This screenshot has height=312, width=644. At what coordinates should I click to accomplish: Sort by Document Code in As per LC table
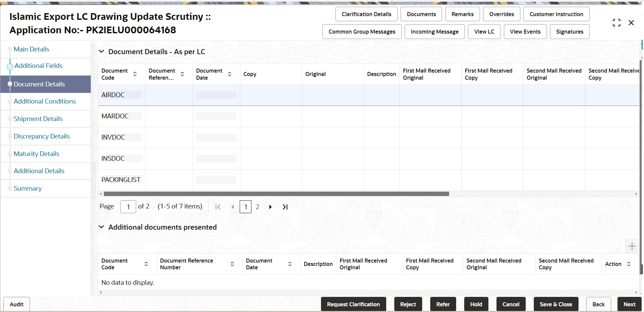[135, 74]
